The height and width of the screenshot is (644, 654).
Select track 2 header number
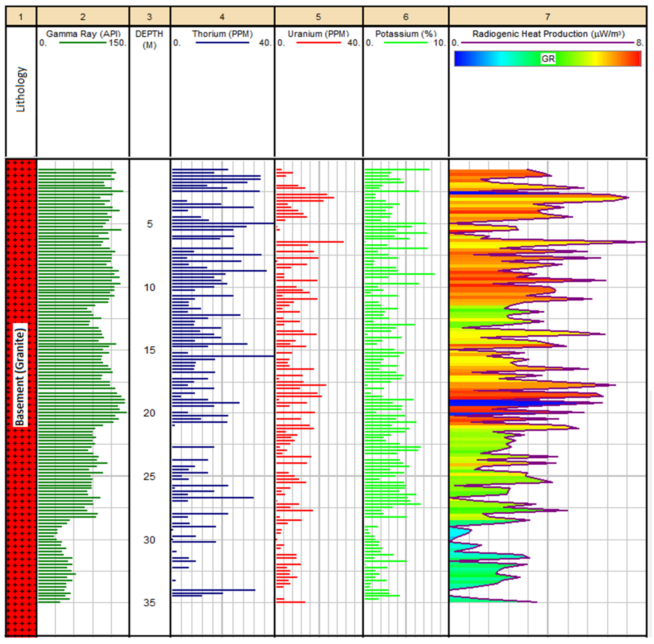click(x=83, y=17)
